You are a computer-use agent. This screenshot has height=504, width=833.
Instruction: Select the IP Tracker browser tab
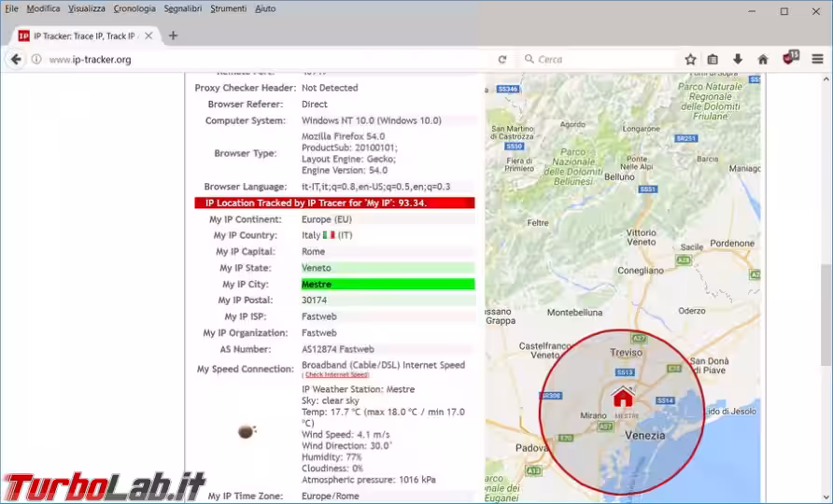click(x=85, y=35)
